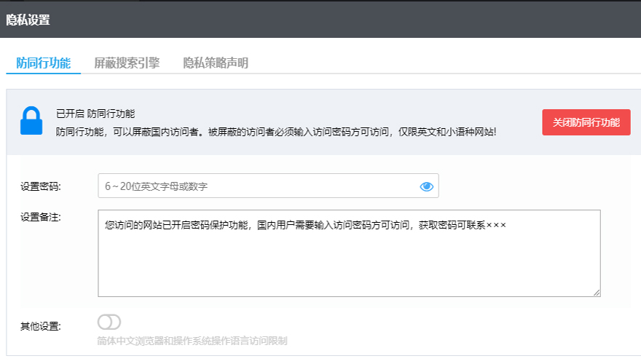Viewport: 641px width, 364px height.
Task: Click the 6～20位英文字母或数字 placeholder text
Action: tap(157, 186)
